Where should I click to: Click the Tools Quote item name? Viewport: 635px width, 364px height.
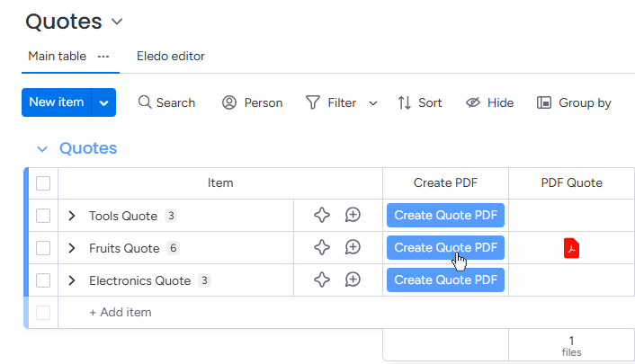click(x=123, y=216)
